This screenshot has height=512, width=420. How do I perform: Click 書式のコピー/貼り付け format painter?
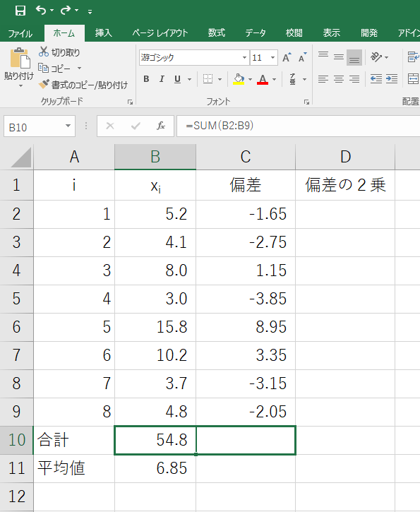83,85
